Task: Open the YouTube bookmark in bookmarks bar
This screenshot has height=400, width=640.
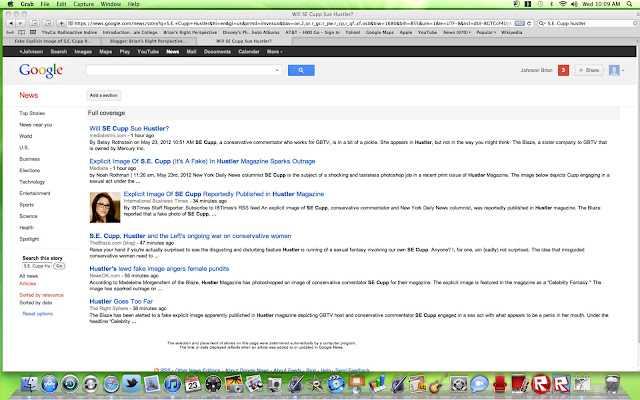Action: click(427, 32)
